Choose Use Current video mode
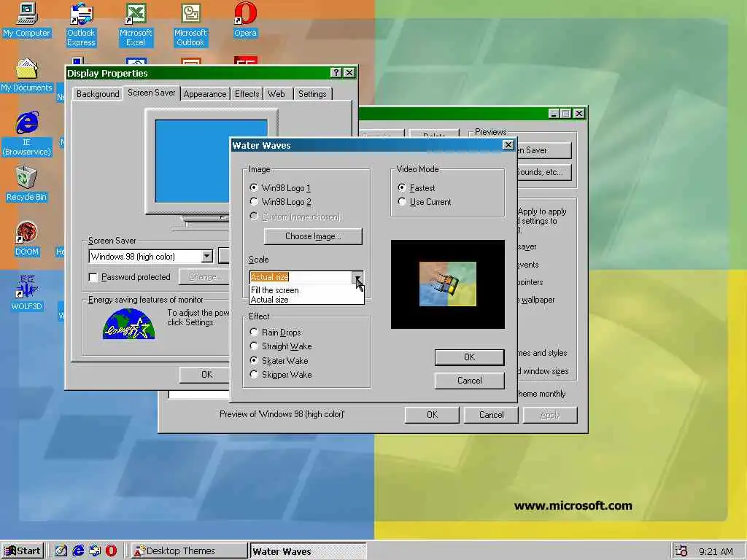 point(425,202)
